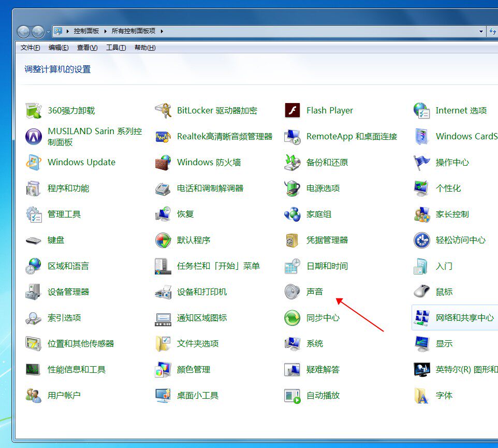Click 控制面板 in the address breadcrumb
Viewport: 498px width, 448px height.
pyautogui.click(x=86, y=31)
